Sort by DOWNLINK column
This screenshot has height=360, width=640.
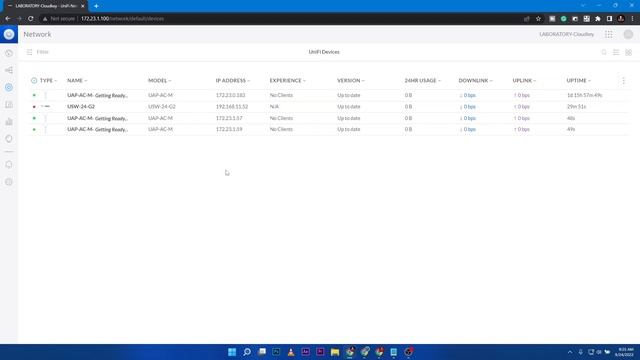476,80
